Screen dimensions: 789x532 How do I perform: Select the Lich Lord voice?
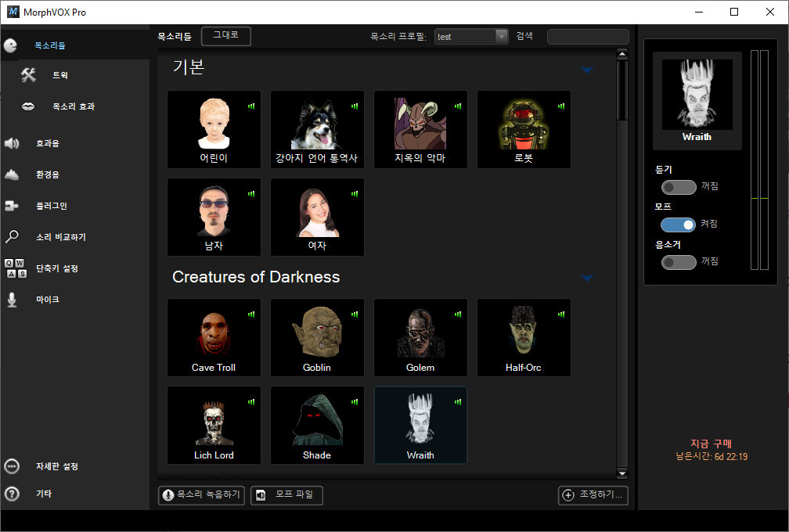click(x=214, y=424)
